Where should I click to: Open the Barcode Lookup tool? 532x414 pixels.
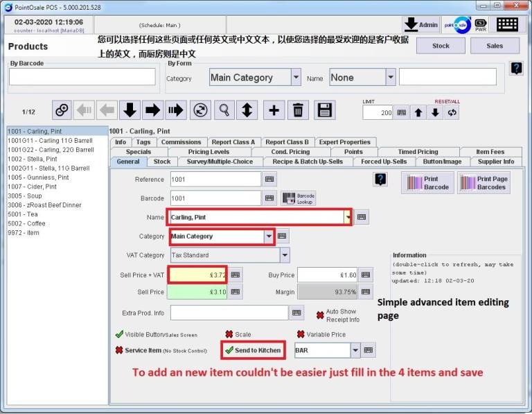click(299, 198)
